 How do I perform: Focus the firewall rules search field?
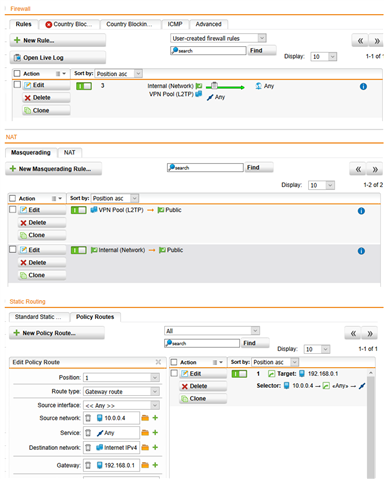coord(208,51)
